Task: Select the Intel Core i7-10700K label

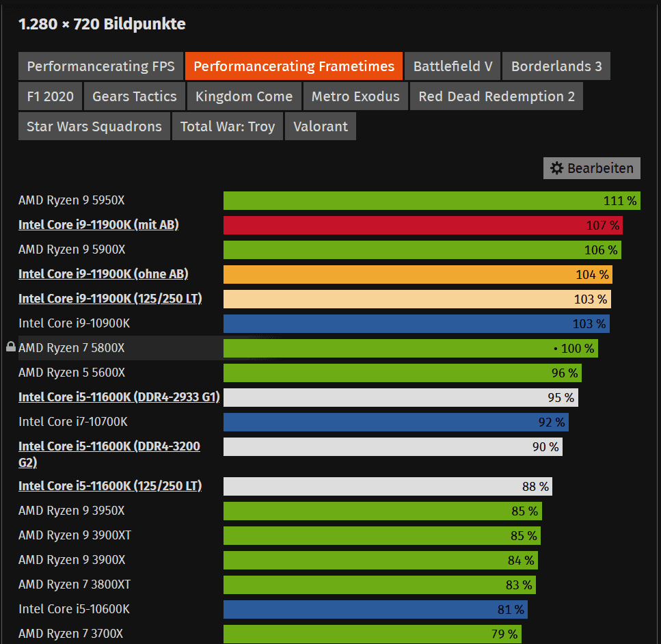Action: point(73,422)
